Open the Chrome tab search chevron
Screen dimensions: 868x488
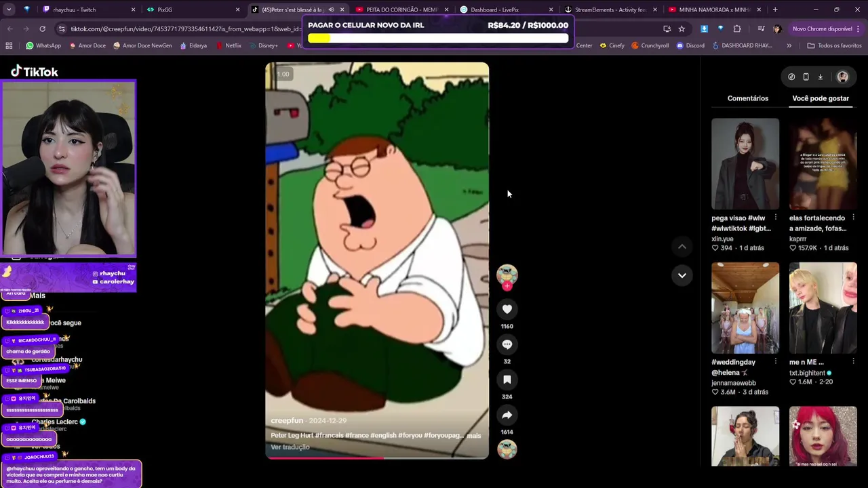tap(9, 9)
